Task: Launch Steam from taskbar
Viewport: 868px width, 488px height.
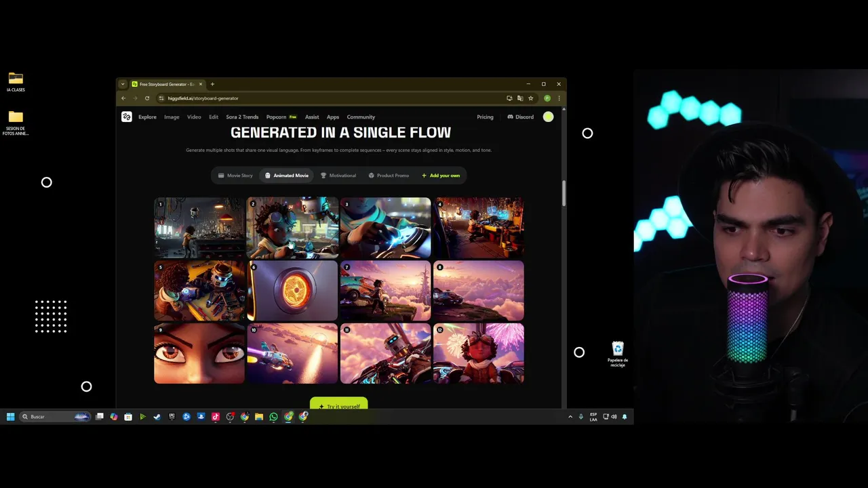Action: pos(157,417)
